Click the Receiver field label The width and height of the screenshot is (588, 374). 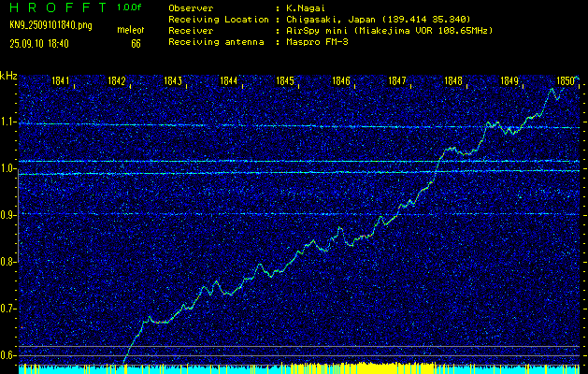point(191,31)
